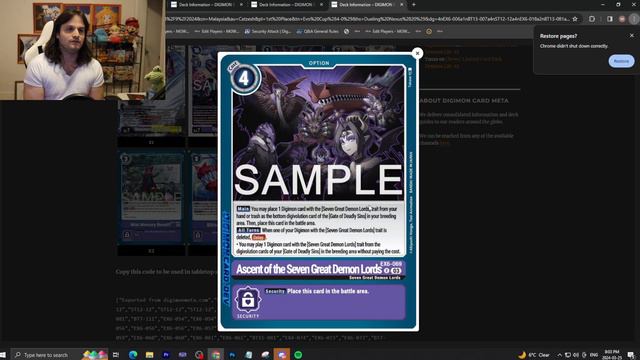Image resolution: width=640 pixels, height=360 pixels.
Task: Open the orange highlighted taskbar app
Action: point(282,355)
